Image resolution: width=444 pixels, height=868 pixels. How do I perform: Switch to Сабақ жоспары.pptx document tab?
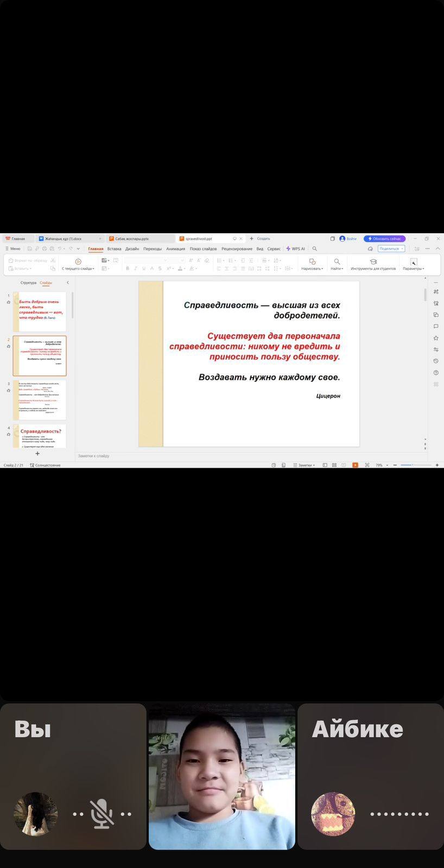[x=131, y=239]
